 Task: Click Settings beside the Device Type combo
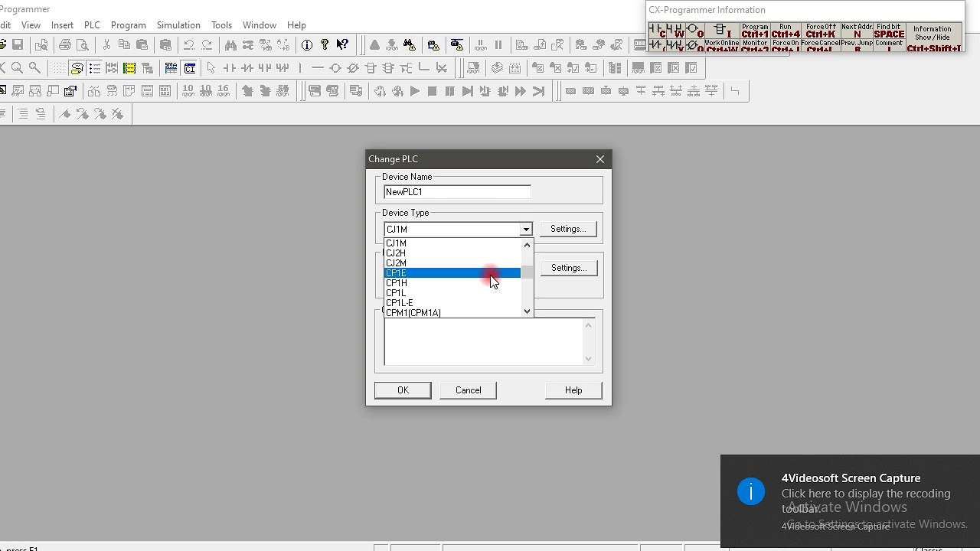coord(568,229)
